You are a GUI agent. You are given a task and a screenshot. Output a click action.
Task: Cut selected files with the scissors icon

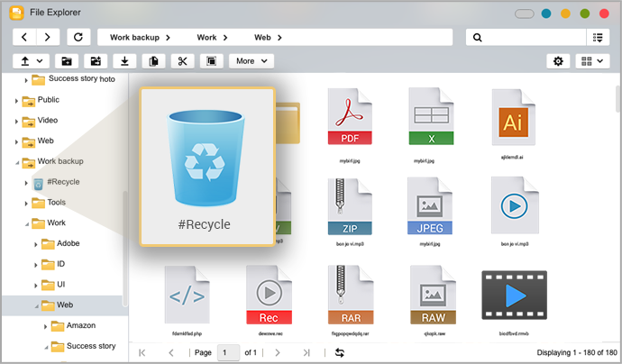click(182, 61)
